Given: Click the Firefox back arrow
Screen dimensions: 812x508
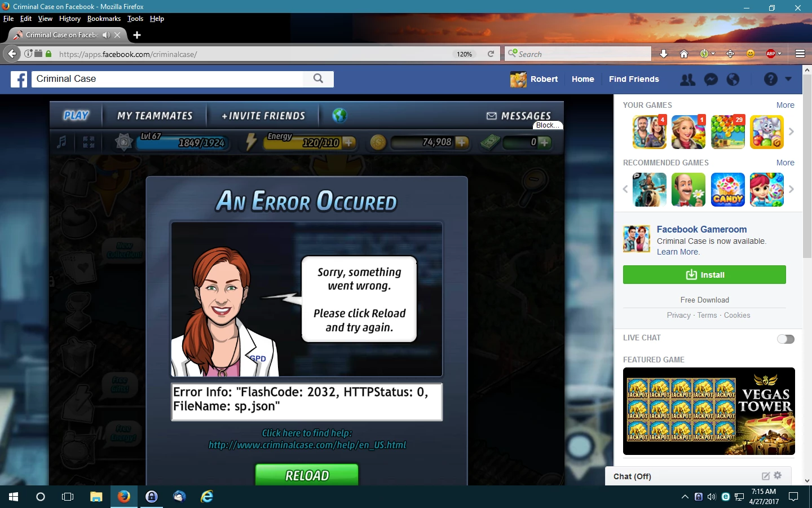Looking at the screenshot, I should (x=12, y=54).
